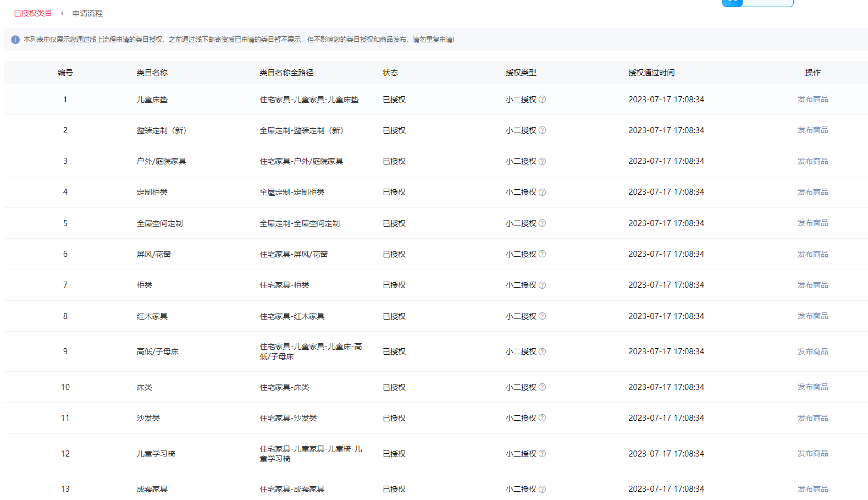Click 发布商品 for 成套家具 row
The image size is (868, 500).
coord(812,489)
